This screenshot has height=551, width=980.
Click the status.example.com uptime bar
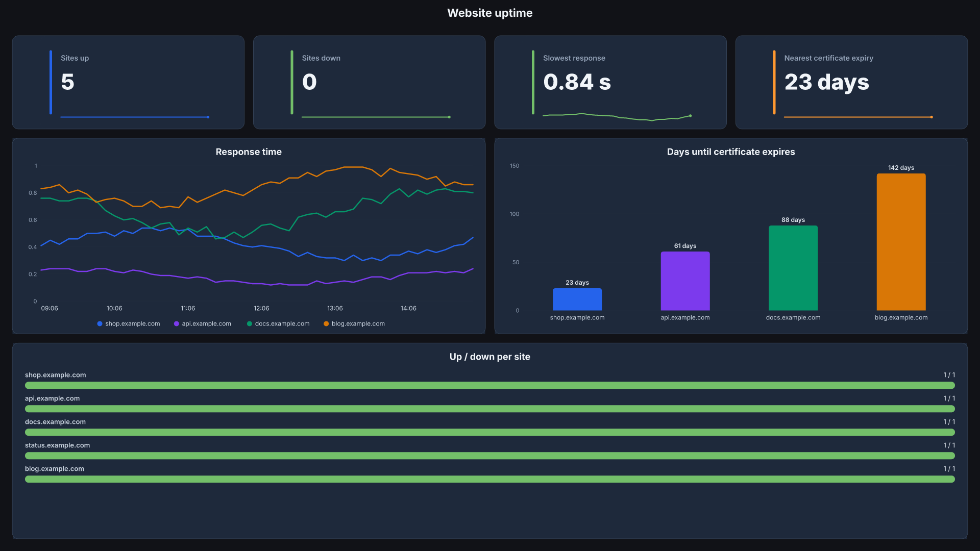pos(489,456)
